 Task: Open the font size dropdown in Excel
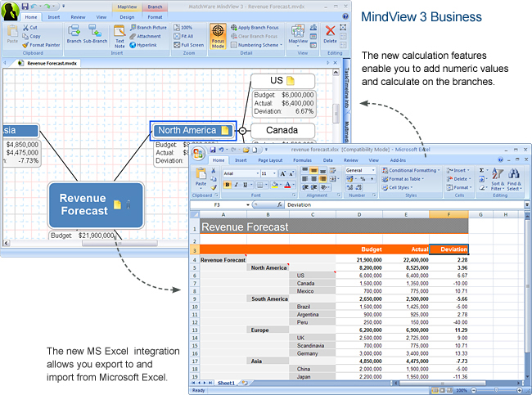pyautogui.click(x=274, y=173)
